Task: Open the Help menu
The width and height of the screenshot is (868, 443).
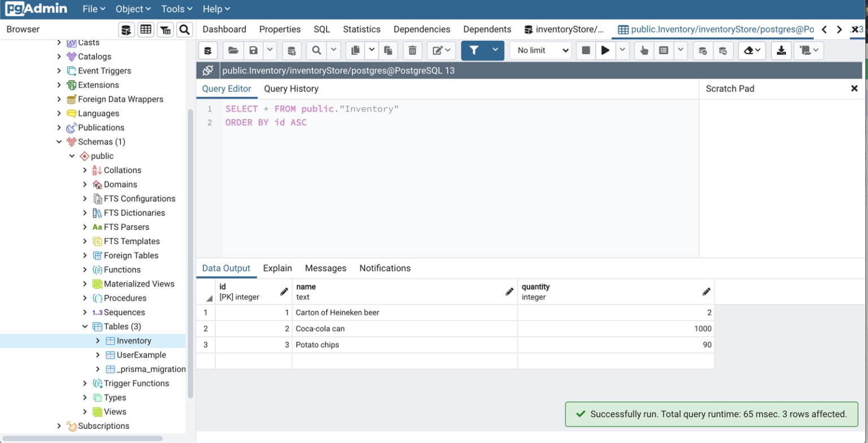Action: pos(216,9)
